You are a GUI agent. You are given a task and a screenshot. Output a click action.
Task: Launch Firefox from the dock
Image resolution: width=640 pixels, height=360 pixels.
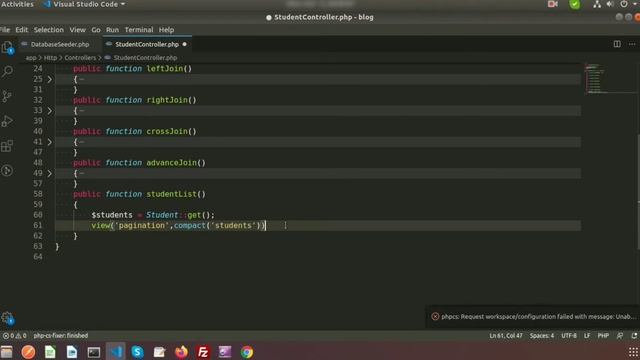(x=181, y=352)
